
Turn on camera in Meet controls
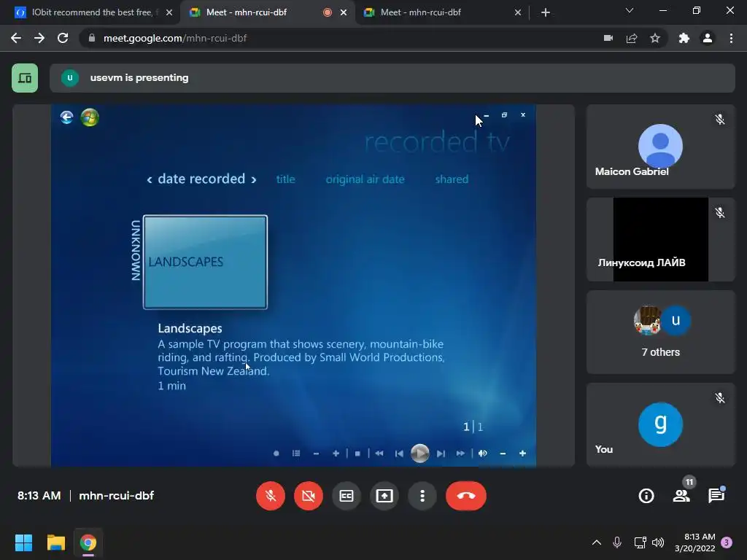tap(309, 496)
